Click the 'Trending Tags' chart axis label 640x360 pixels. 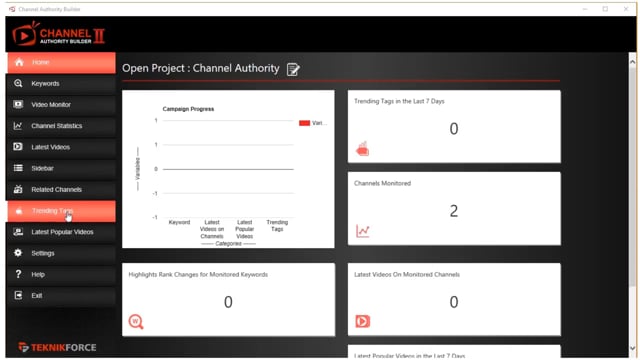[x=277, y=225]
